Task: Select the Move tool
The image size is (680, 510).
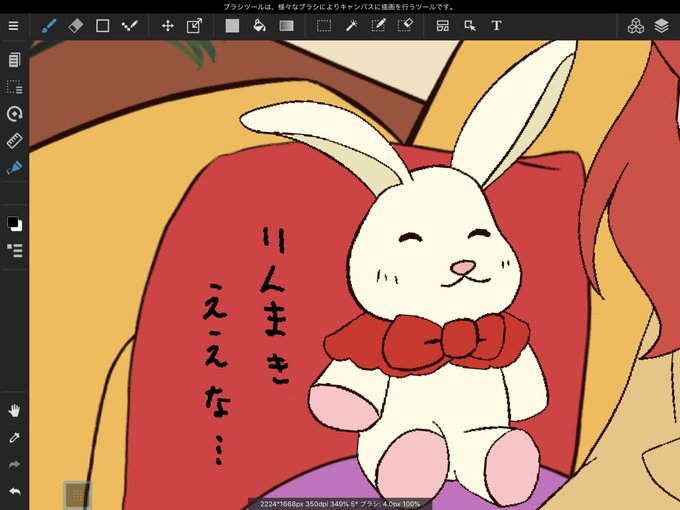Action: point(168,26)
